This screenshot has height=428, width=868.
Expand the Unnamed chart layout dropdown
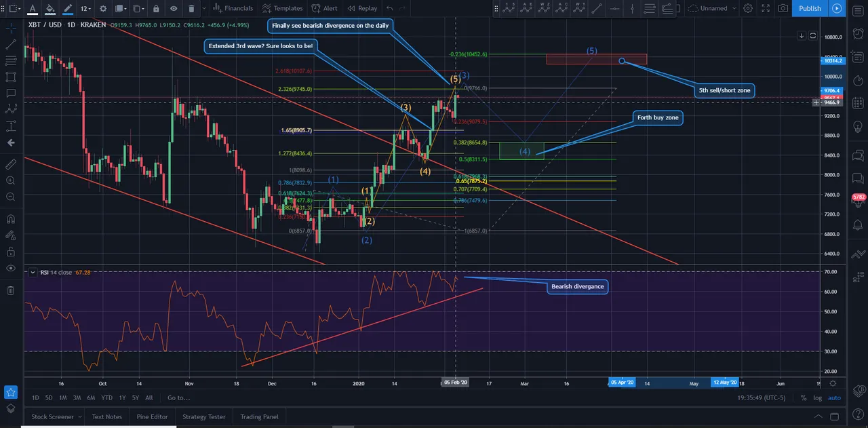pos(712,9)
